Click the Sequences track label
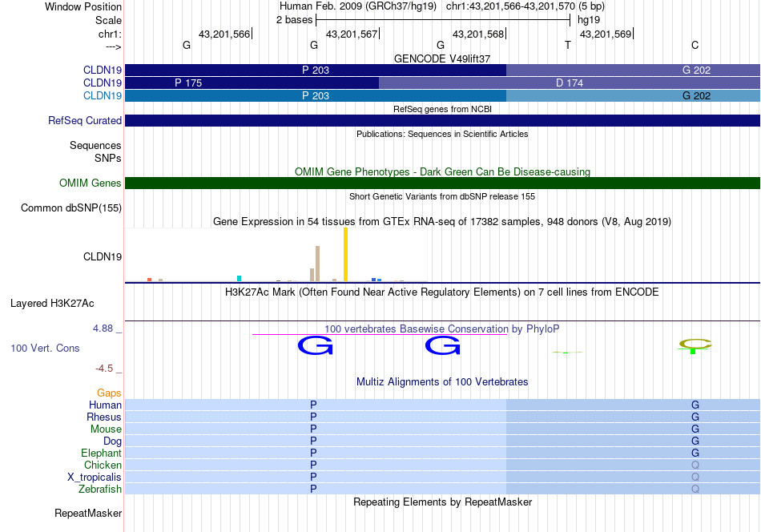The width and height of the screenshot is (761, 532). coord(95,145)
